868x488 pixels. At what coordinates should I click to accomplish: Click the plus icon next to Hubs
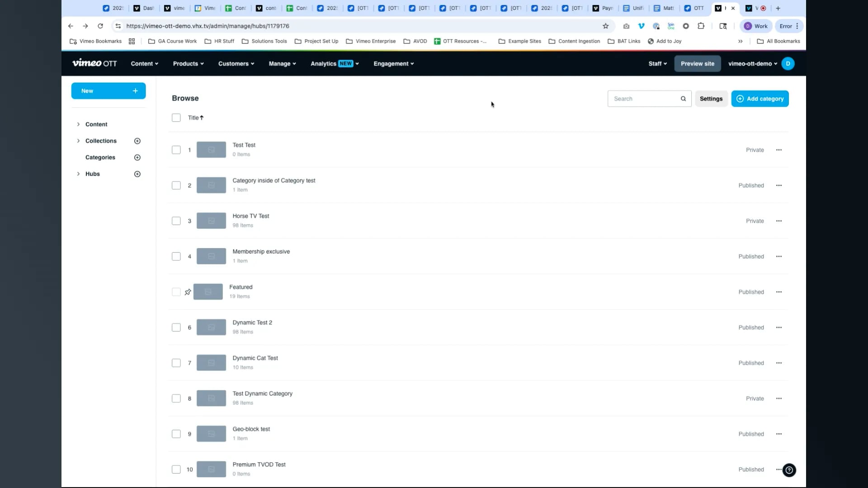[137, 174]
